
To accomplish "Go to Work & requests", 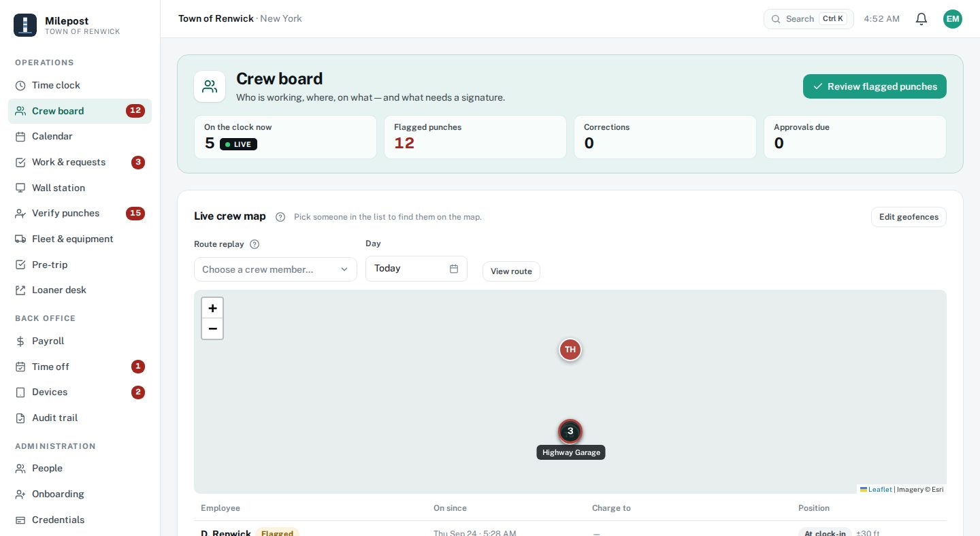I will point(80,162).
